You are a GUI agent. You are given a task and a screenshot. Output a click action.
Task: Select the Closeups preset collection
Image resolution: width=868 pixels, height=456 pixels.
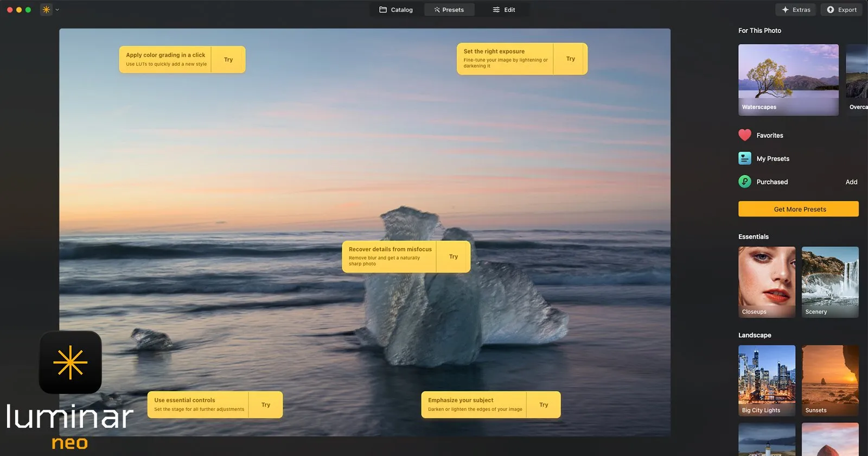pyautogui.click(x=767, y=282)
